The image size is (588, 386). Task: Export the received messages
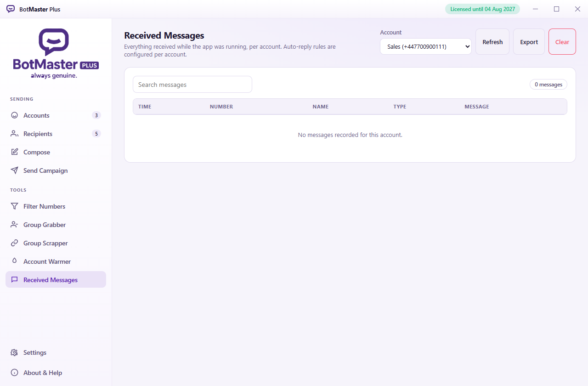tap(529, 42)
